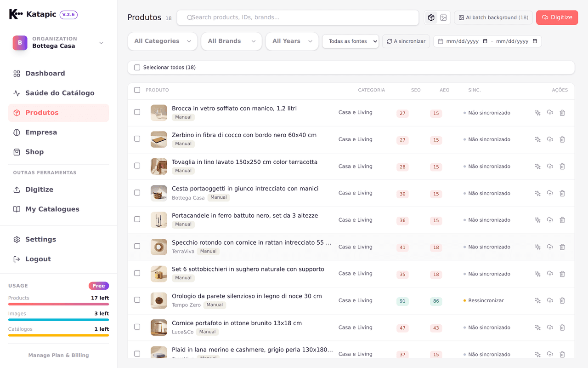The width and height of the screenshot is (588, 368).
Task: Open the All Years dropdown
Action: point(292,41)
